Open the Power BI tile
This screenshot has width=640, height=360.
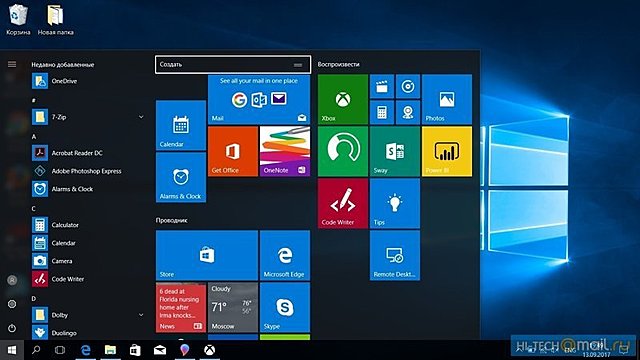[447, 151]
